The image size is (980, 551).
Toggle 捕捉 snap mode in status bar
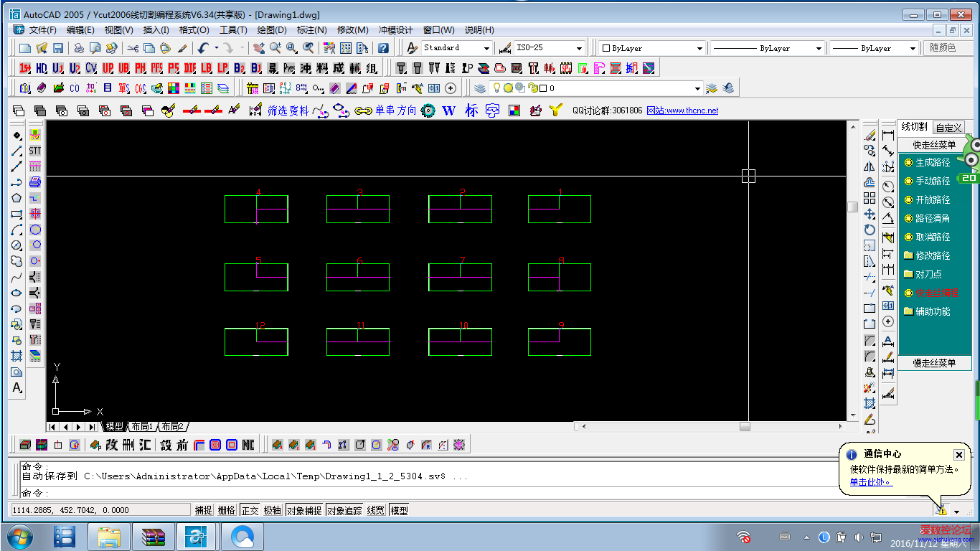click(x=204, y=510)
